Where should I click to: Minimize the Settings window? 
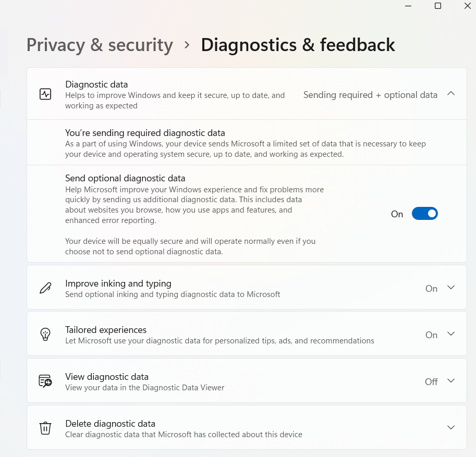tap(408, 6)
